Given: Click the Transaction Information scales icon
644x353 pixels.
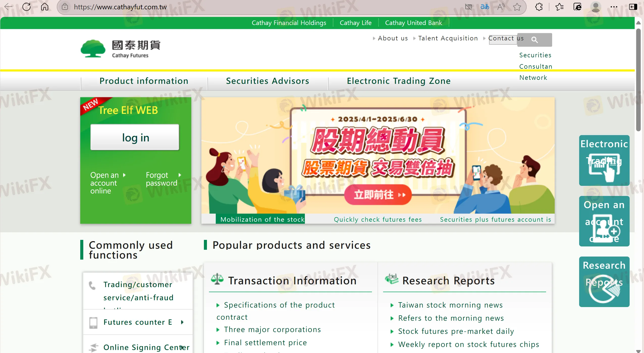Looking at the screenshot, I should pyautogui.click(x=217, y=279).
